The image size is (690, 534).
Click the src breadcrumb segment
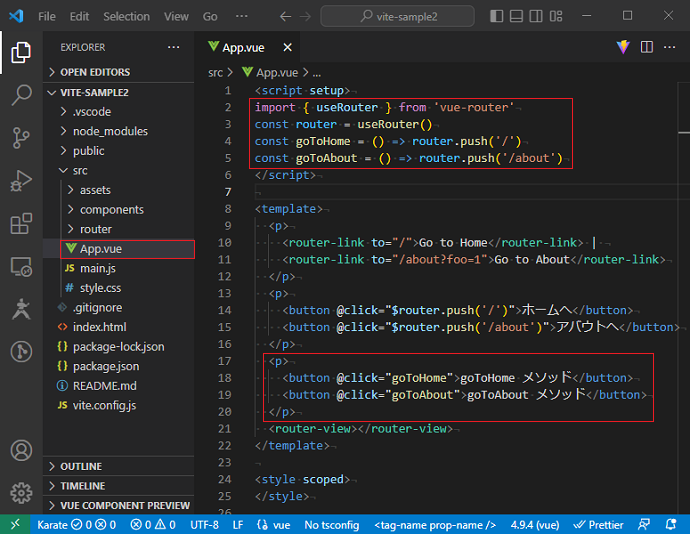coord(215,73)
